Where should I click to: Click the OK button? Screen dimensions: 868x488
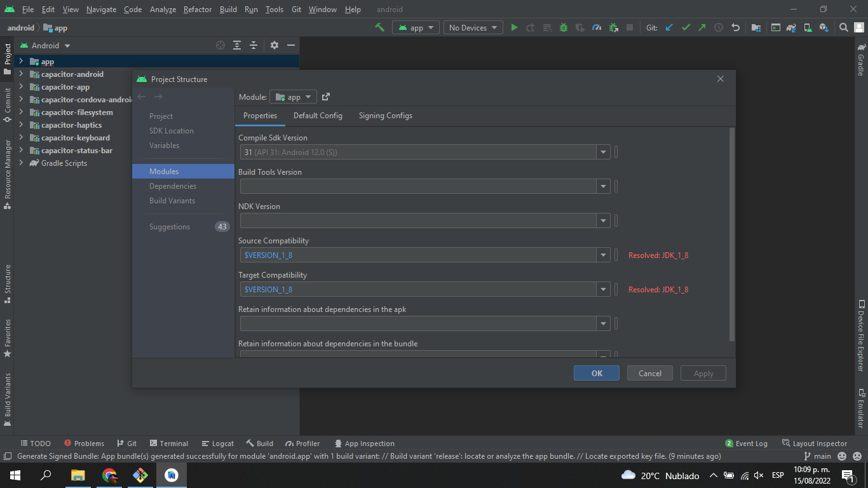597,373
